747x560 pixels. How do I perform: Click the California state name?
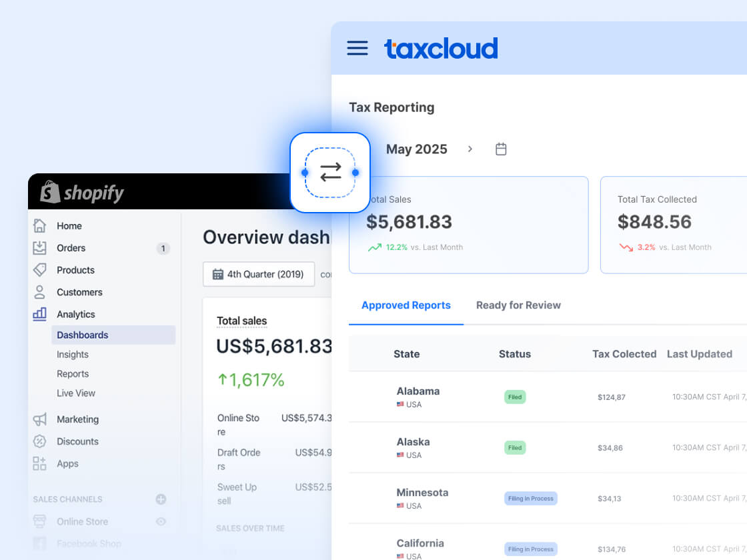420,543
